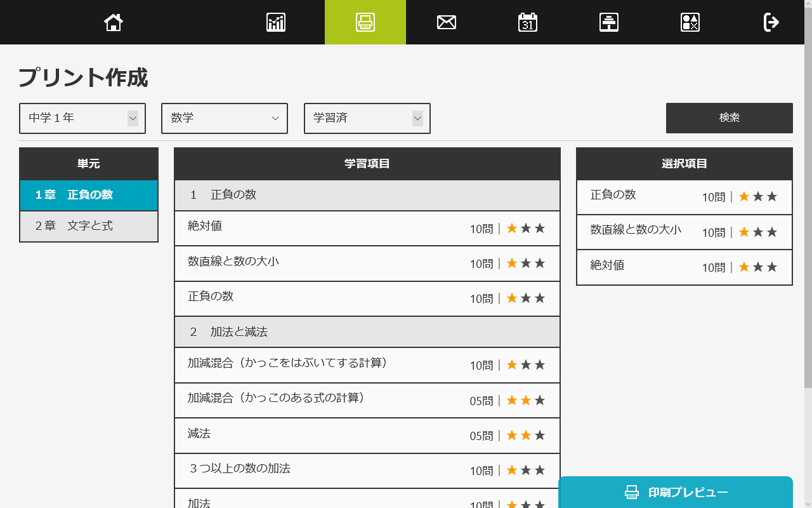
Task: Expand the 中学１年 grade dropdown
Action: click(82, 118)
